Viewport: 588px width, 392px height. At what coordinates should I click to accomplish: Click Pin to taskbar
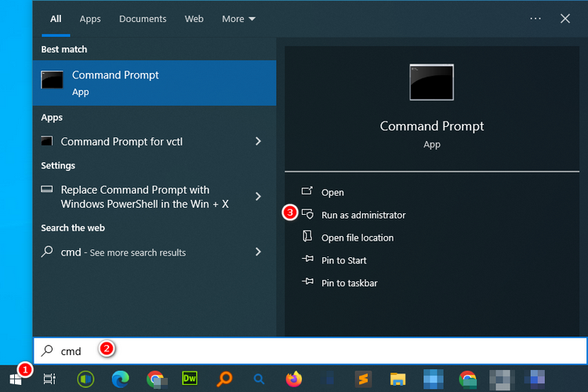[x=339, y=283]
